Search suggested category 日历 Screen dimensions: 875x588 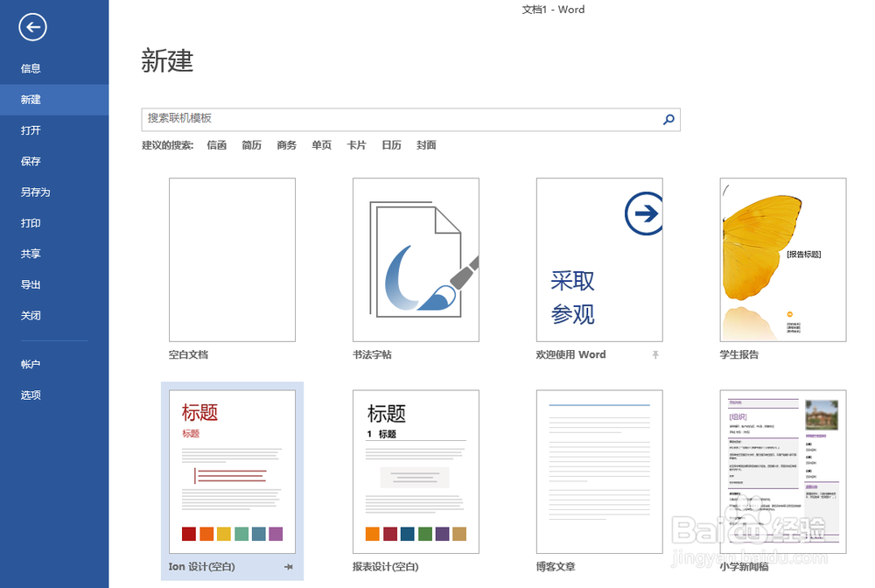(x=392, y=145)
